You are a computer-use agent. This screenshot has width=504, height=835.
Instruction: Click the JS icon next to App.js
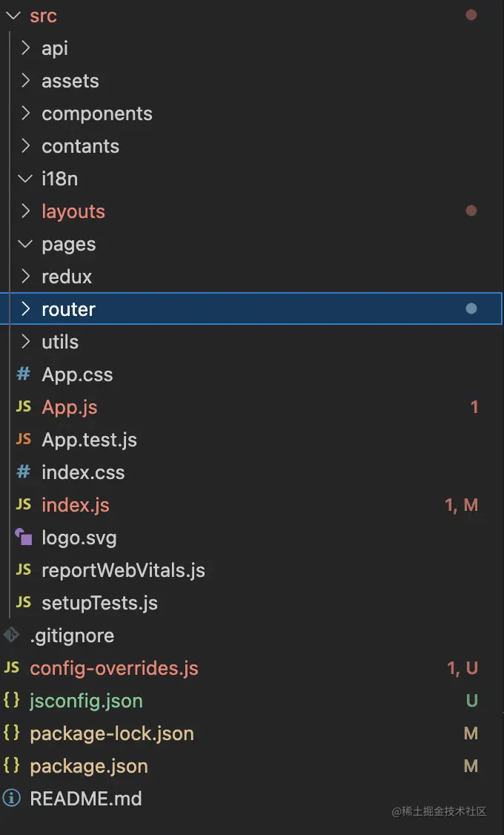tap(24, 407)
